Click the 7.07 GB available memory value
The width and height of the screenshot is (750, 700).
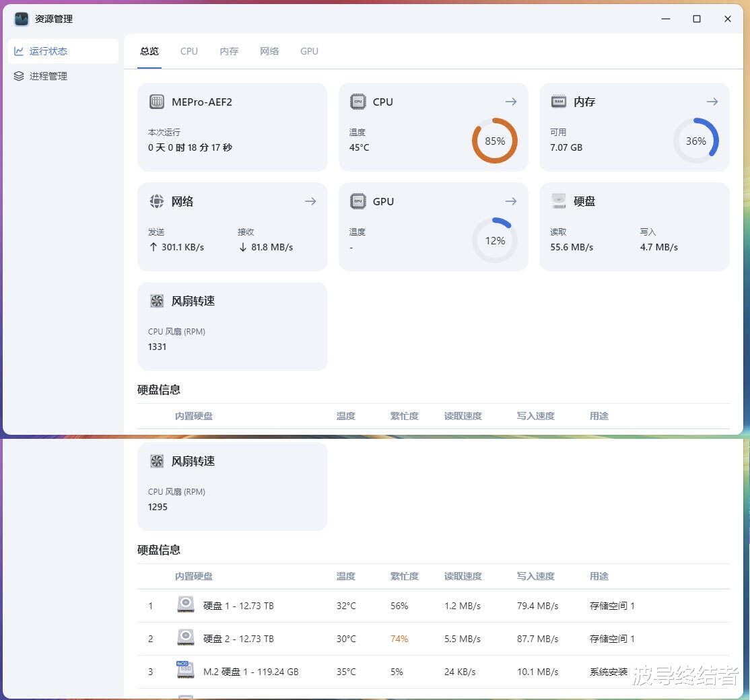(x=566, y=147)
